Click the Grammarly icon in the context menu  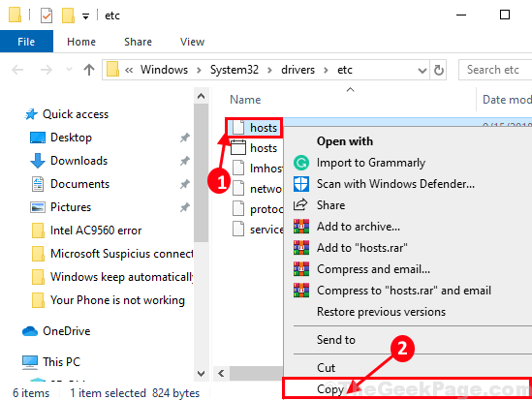(x=301, y=163)
